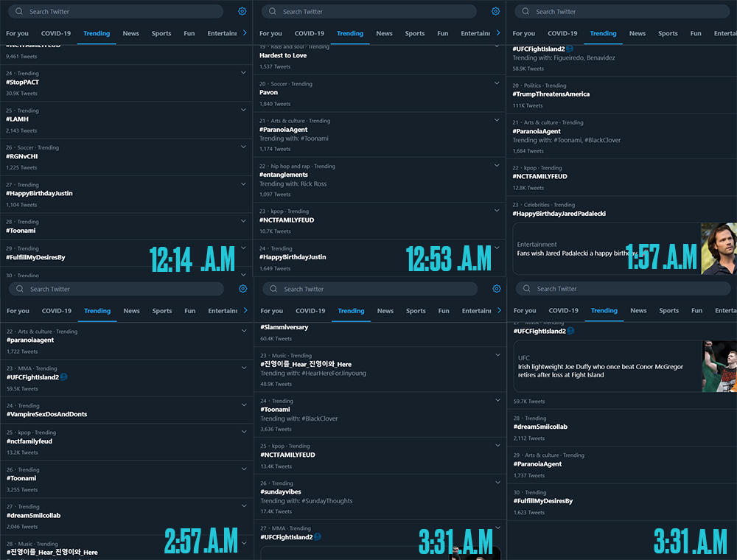
Task: Open #FulfillMyDesiresBy in the 12:14 A.M panel
Action: (x=35, y=257)
